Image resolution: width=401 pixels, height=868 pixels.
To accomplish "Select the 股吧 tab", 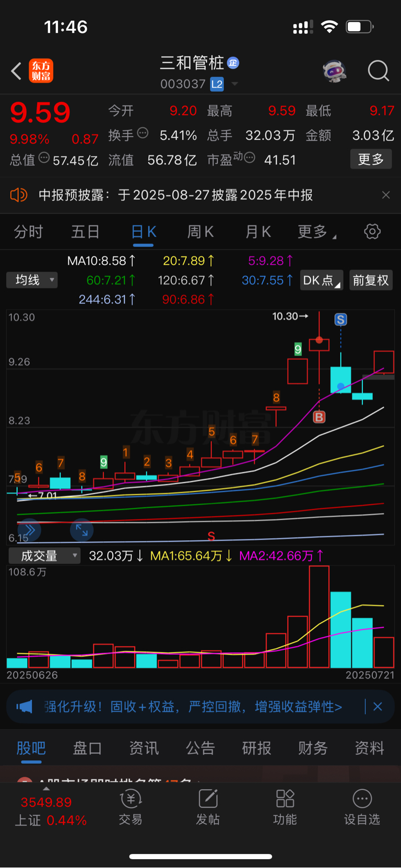I will 31,748.
